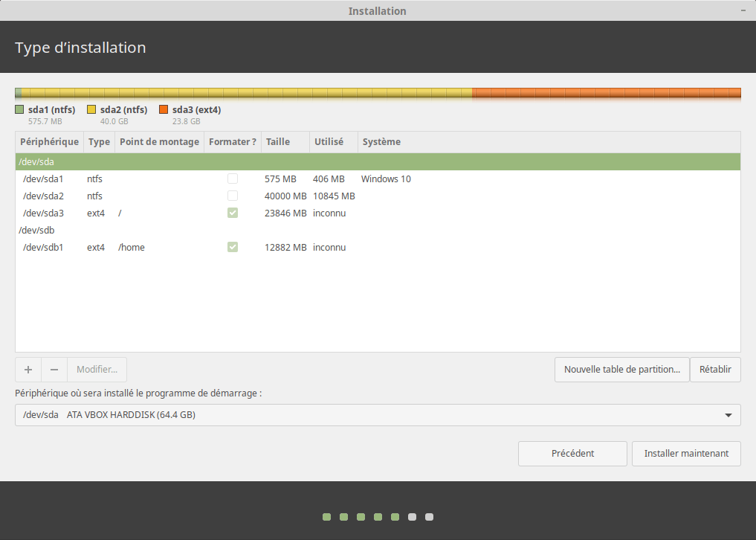The width and height of the screenshot is (756, 540).
Task: Click the yellow sda2 legend square
Action: (91, 110)
